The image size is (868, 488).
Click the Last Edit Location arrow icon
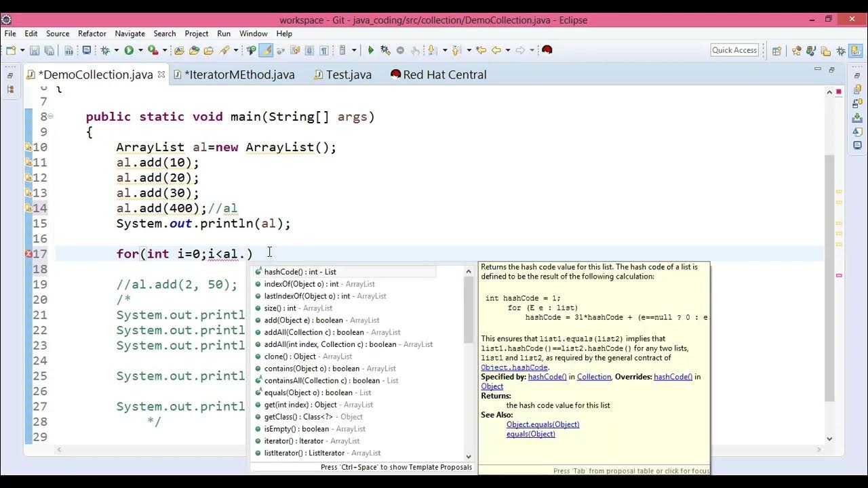tap(481, 50)
